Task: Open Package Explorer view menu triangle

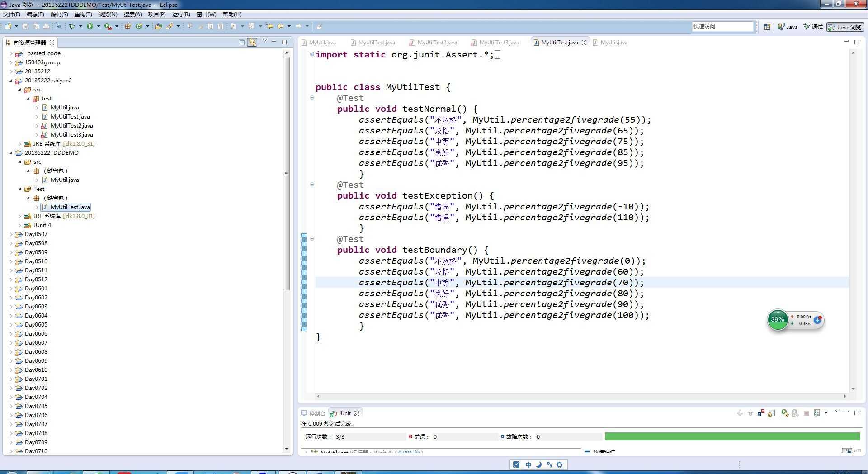Action: 265,41
